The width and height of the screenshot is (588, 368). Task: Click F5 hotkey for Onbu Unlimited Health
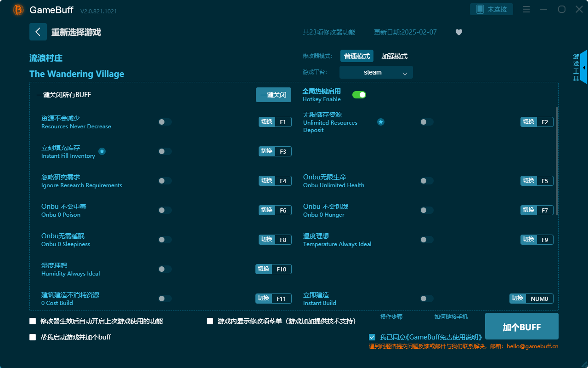(537, 181)
